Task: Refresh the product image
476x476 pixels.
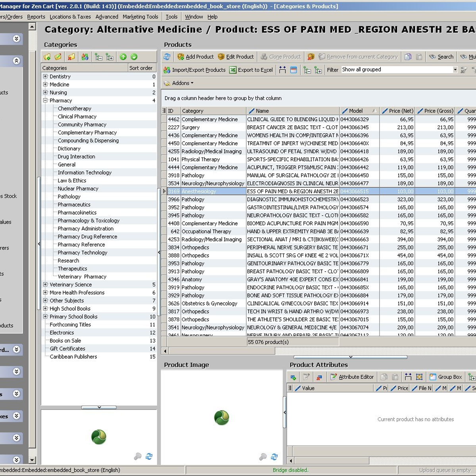Action: 274,457
